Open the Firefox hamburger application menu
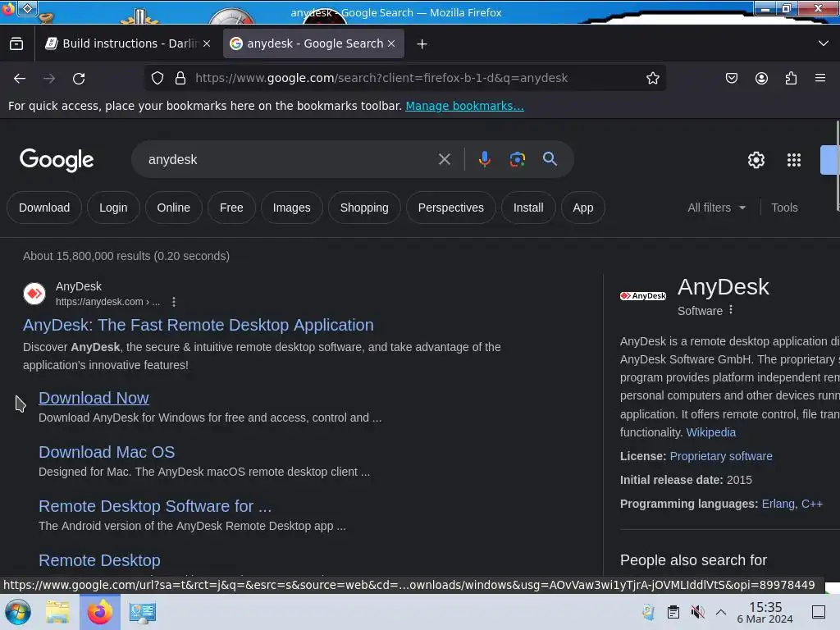The height and width of the screenshot is (630, 840). coord(820,78)
